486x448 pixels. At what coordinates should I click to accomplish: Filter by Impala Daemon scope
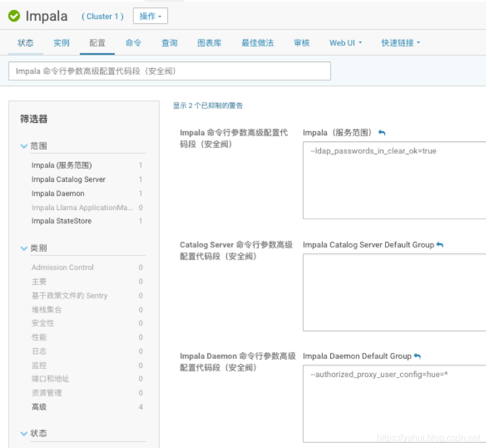58,193
